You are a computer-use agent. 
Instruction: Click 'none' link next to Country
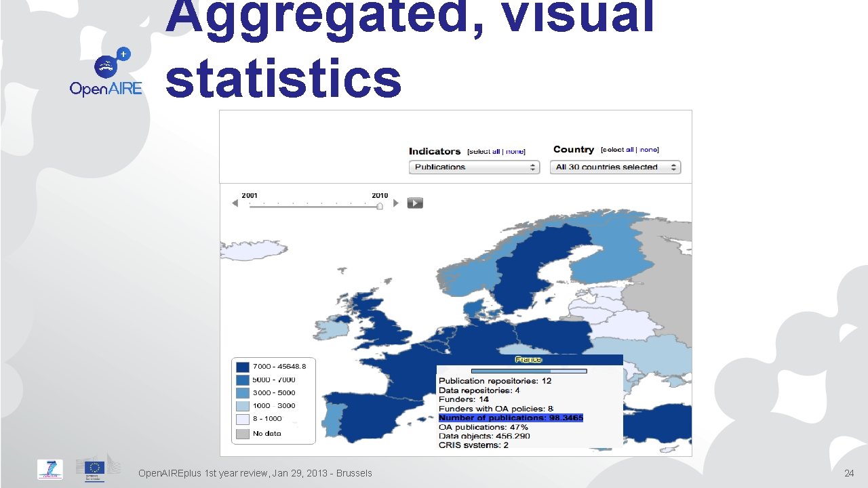pos(648,150)
